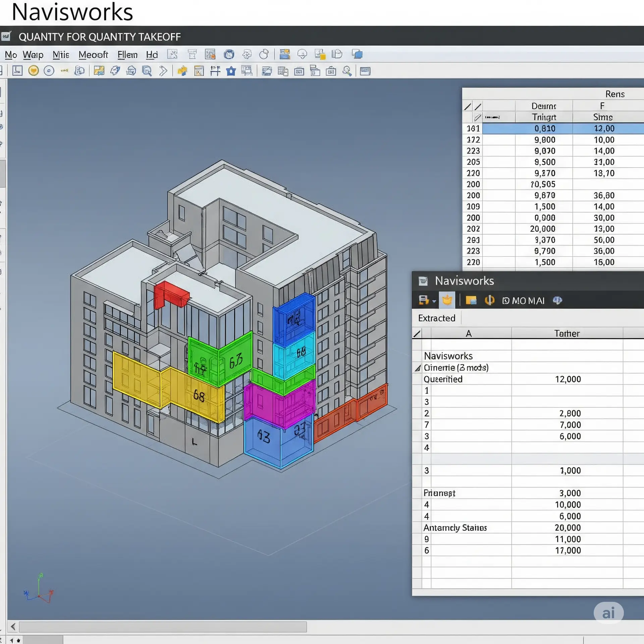644x644 pixels.
Task: Click the pencil icon beside column A
Action: [417, 333]
